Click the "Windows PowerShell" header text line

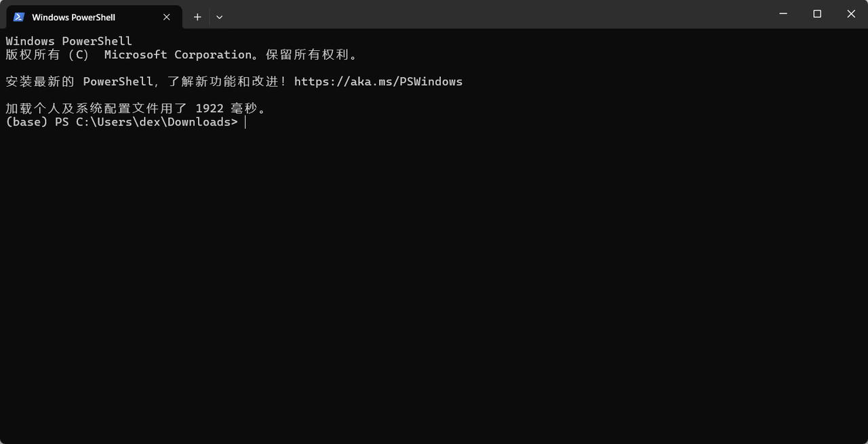(x=68, y=41)
